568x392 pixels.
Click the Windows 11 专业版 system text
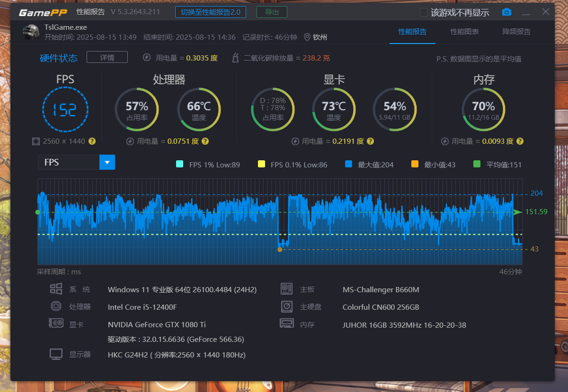click(x=182, y=289)
